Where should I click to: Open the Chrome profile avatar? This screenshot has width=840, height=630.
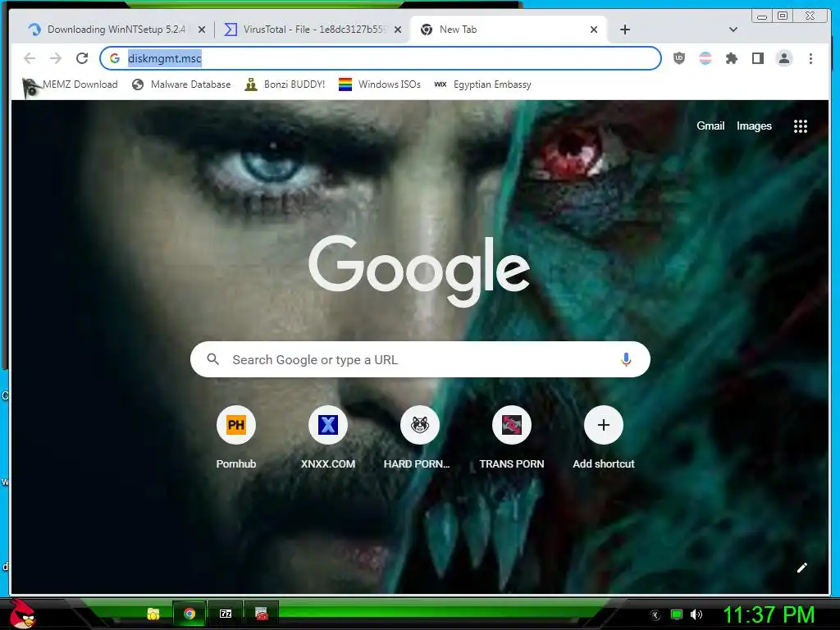(783, 58)
